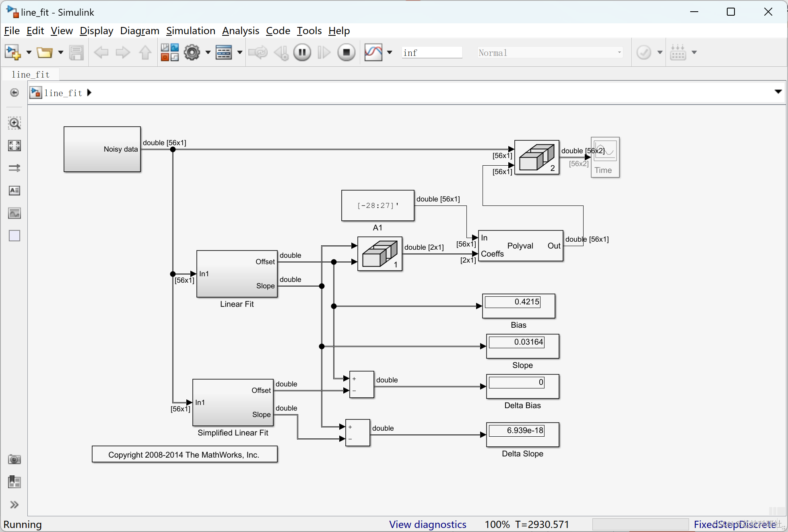Open the Simulation menu

coord(190,31)
